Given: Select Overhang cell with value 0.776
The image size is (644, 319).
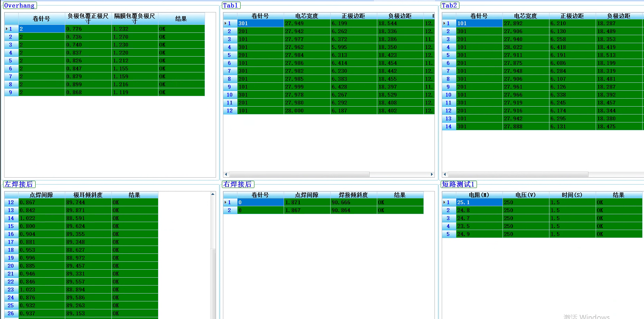Looking at the screenshot, I should click(88, 29).
